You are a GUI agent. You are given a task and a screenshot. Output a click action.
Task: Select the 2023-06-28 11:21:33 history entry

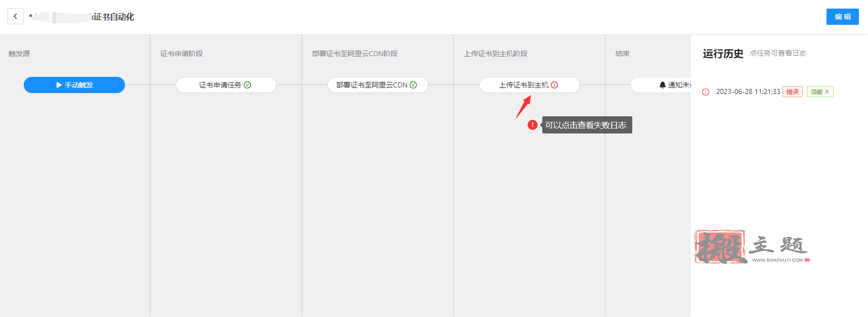click(x=748, y=92)
